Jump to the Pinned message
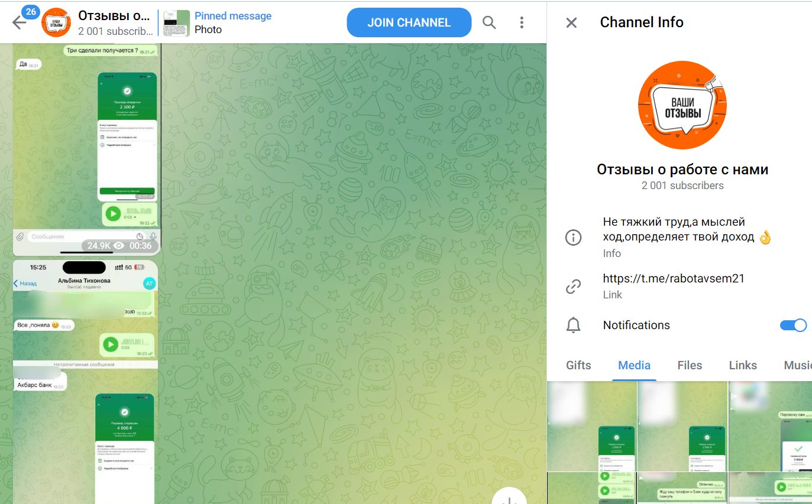Viewport: 812px width, 504px height. [233, 16]
